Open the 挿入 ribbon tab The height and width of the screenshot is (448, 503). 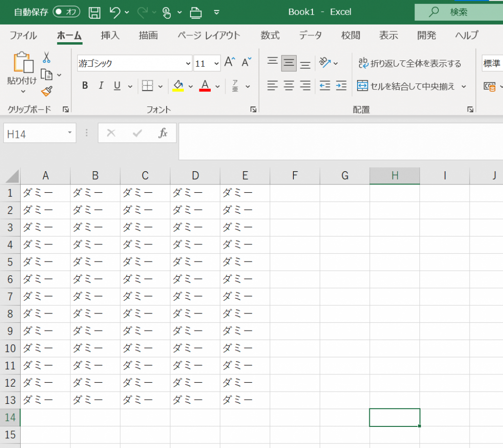[x=110, y=35]
